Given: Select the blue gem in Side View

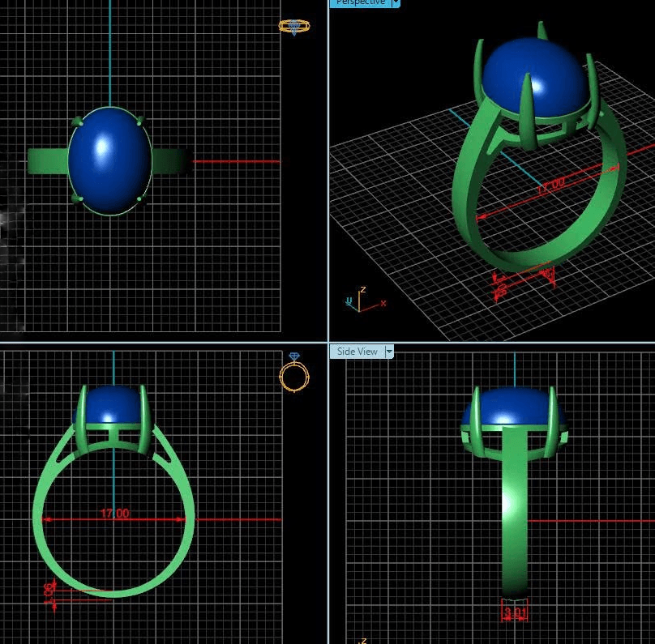Looking at the screenshot, I should pyautogui.click(x=514, y=407).
